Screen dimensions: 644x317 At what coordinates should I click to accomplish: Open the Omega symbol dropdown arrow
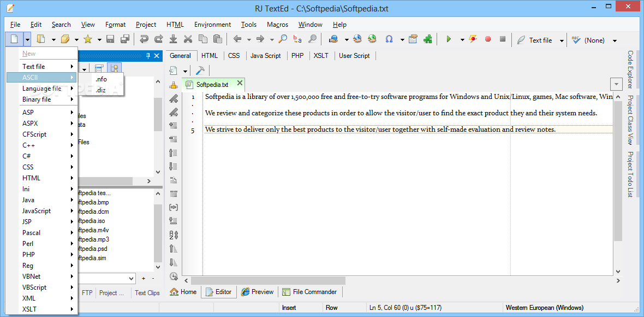point(403,40)
